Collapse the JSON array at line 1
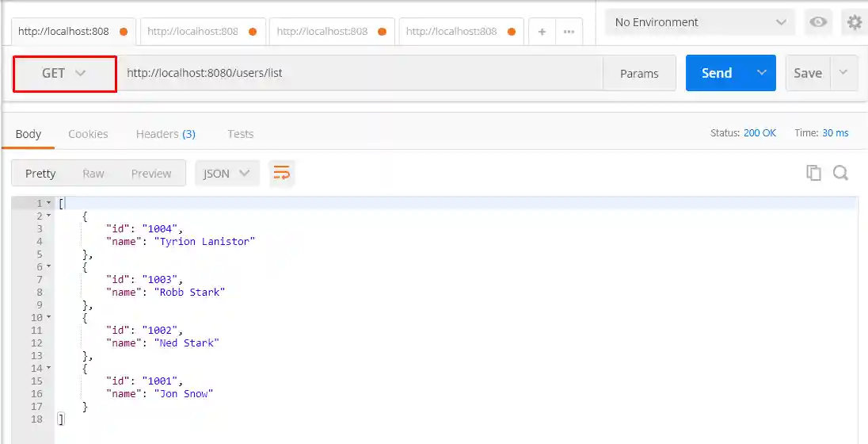Viewport: 868px width, 444px height. [48, 203]
